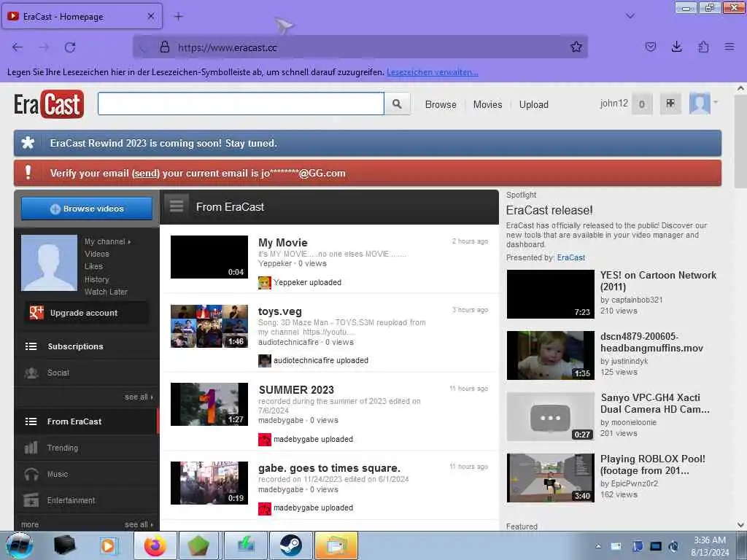The image size is (747, 560).
Task: Open the taskbar clock showing 3:36 AM
Action: [x=710, y=546]
